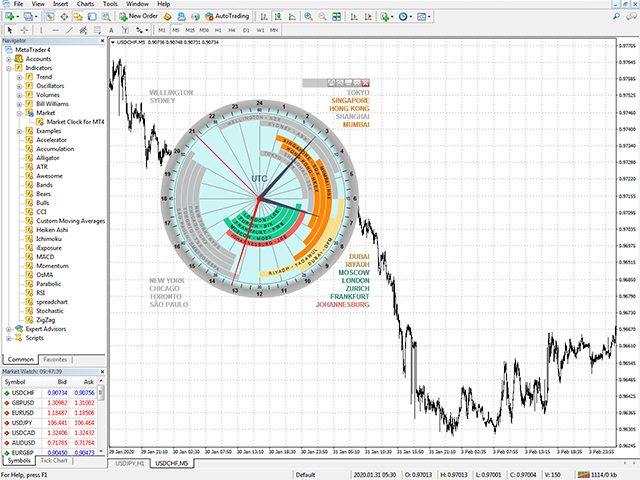Image resolution: width=640 pixels, height=480 pixels.
Task: Select the Horizontal Line drawing tool
Action: 56,30
